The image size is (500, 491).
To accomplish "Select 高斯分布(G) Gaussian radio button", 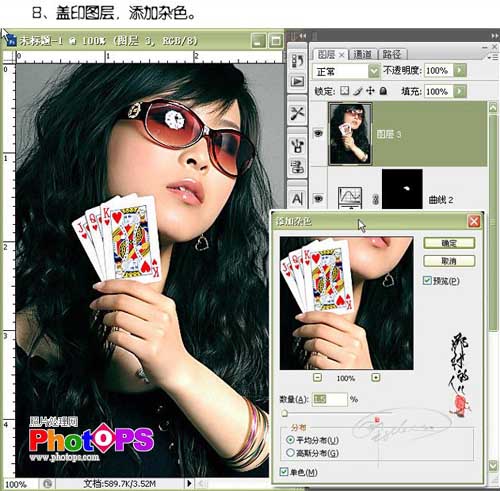I will click(x=290, y=453).
